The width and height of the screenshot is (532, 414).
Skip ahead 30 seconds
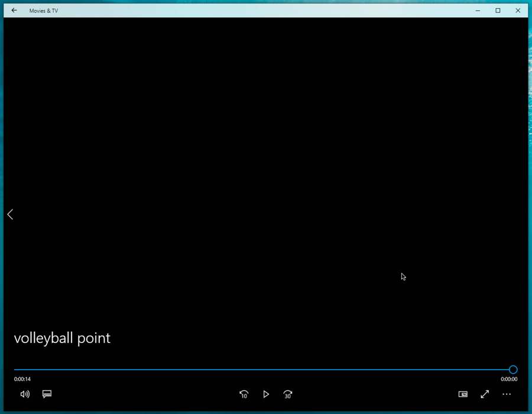tap(288, 394)
